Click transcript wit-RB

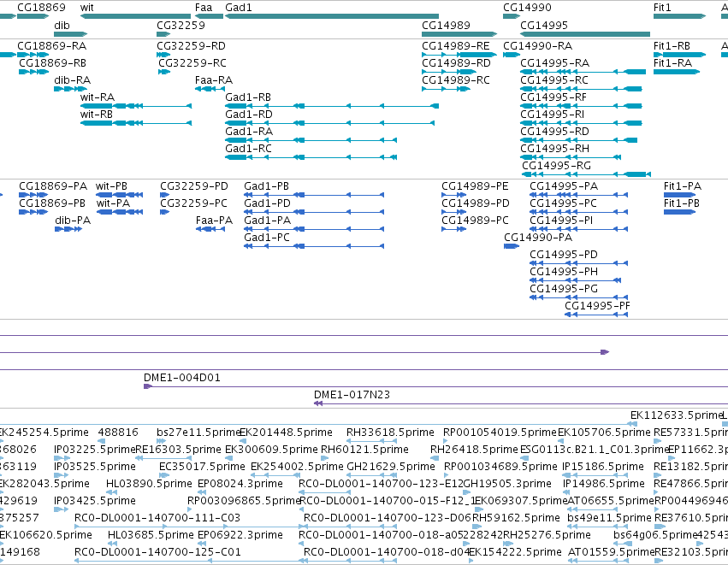point(135,123)
